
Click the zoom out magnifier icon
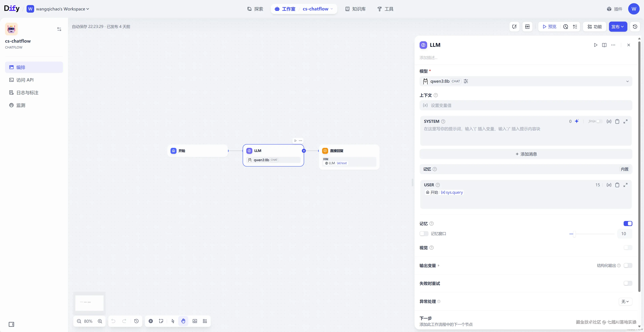(x=79, y=321)
